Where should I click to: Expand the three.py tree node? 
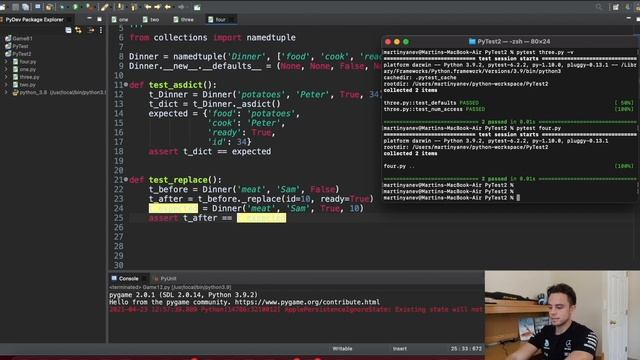[x=6, y=77]
